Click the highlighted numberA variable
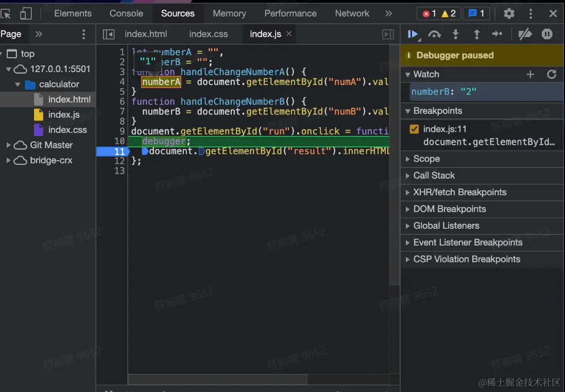Image resolution: width=565 pixels, height=392 pixels. coord(161,82)
